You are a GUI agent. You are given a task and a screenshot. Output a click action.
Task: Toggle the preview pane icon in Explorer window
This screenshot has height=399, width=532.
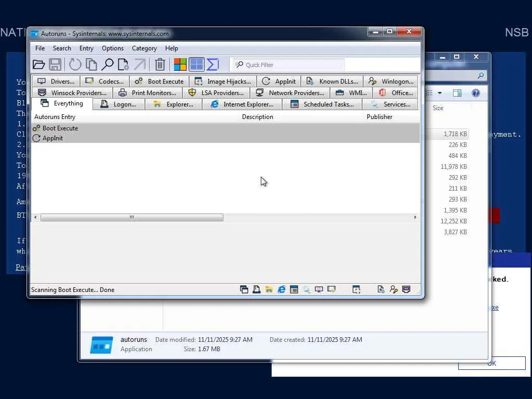457,93
